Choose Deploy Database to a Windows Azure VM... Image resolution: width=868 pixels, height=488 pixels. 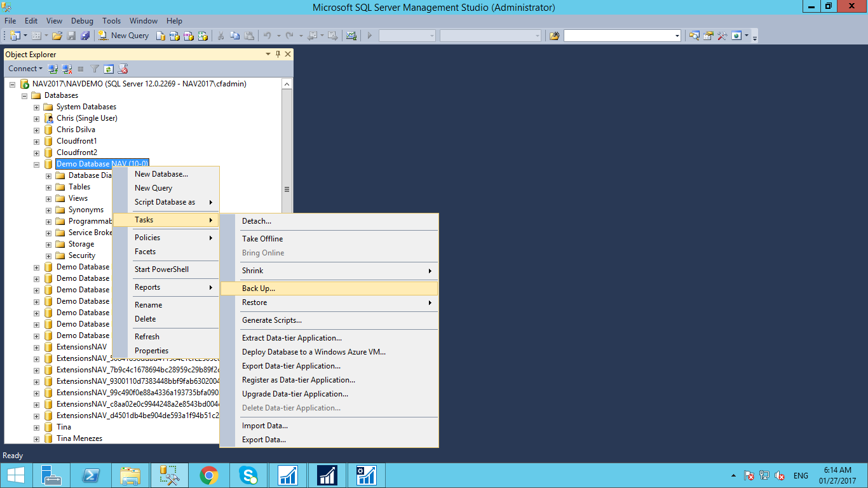[329, 352]
